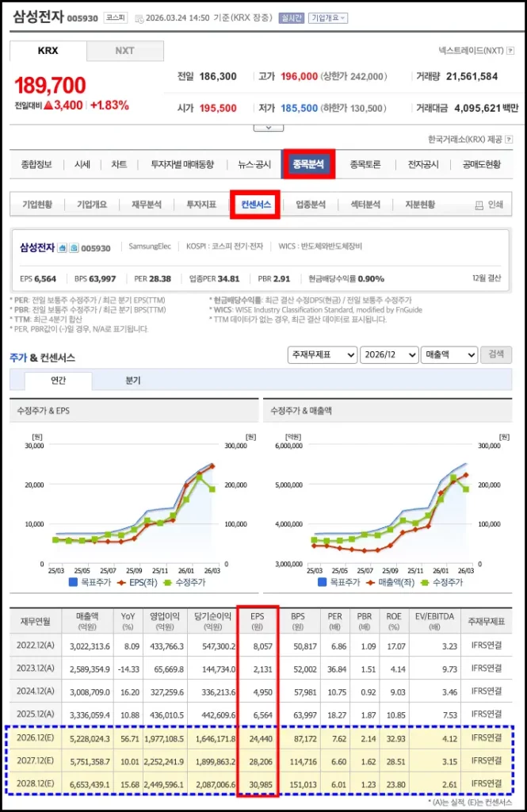Click EPS value 30,985
The height and width of the screenshot is (812, 527).
261,784
